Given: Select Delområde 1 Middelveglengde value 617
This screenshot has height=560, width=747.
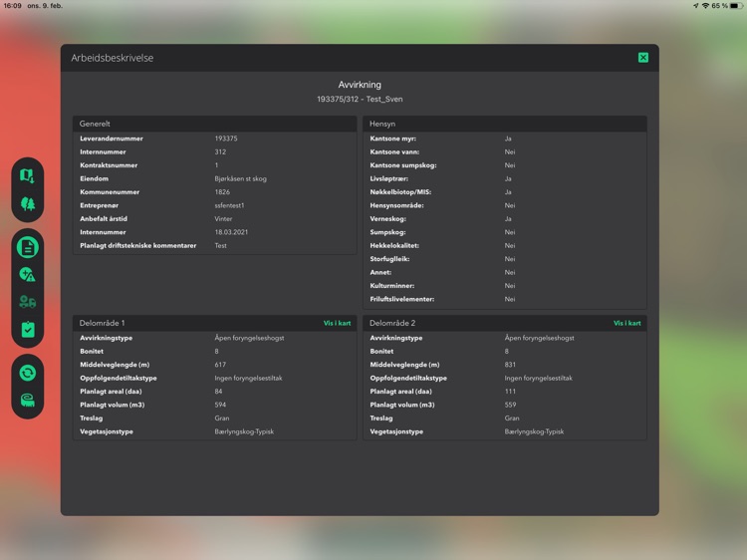Looking at the screenshot, I should [x=220, y=365].
